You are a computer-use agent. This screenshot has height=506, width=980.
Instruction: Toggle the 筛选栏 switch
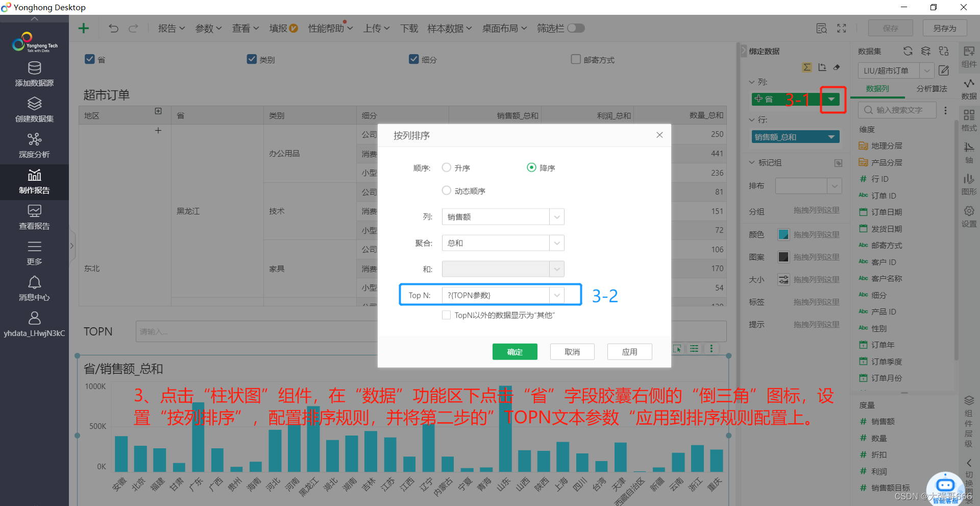click(576, 28)
